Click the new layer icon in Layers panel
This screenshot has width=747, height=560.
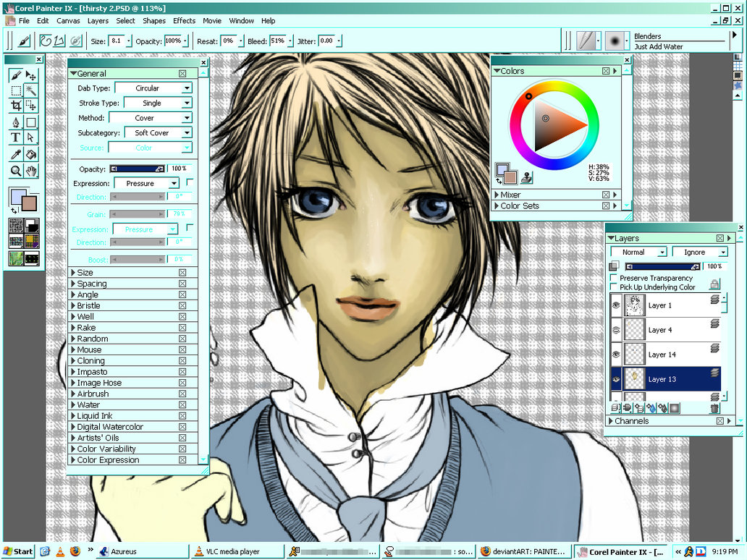pyautogui.click(x=639, y=408)
